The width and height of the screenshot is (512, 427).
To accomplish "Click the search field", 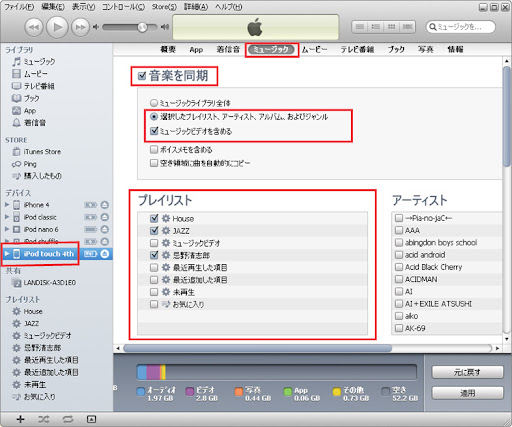I will coord(460,27).
